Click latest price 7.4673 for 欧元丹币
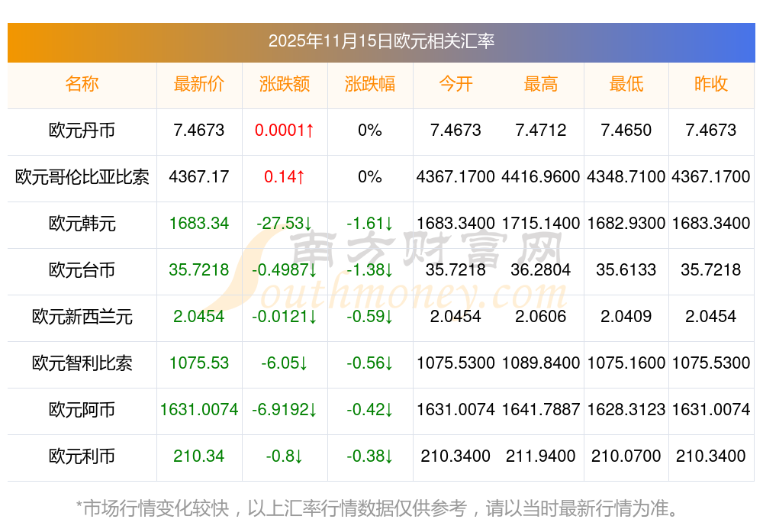The height and width of the screenshot is (532, 763). point(199,131)
